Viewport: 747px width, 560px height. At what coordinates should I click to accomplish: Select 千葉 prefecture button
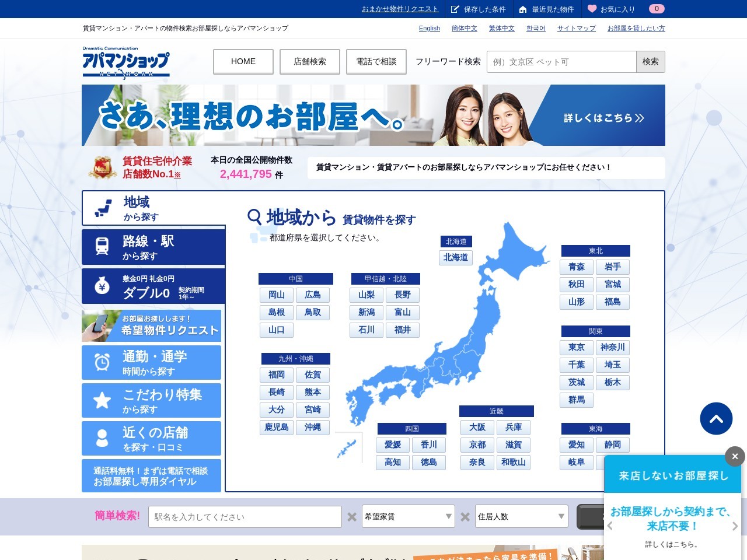pyautogui.click(x=577, y=365)
